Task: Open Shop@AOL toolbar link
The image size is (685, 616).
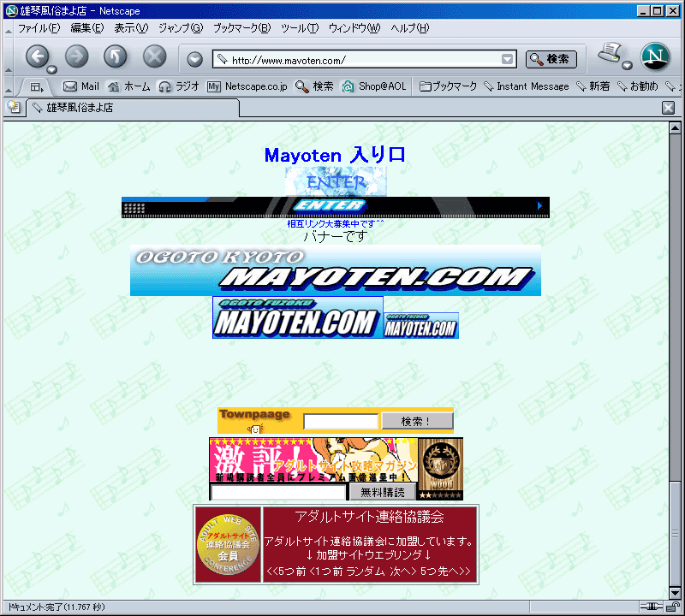Action: [x=374, y=86]
